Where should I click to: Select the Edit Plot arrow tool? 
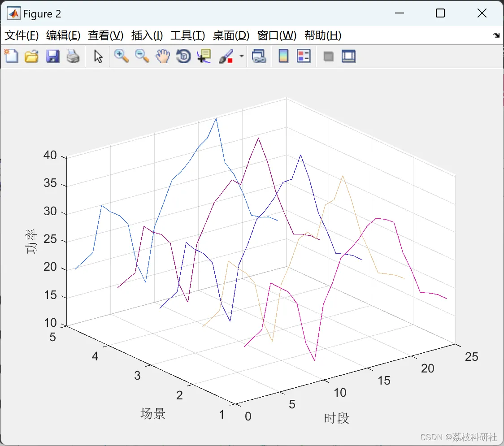[98, 56]
